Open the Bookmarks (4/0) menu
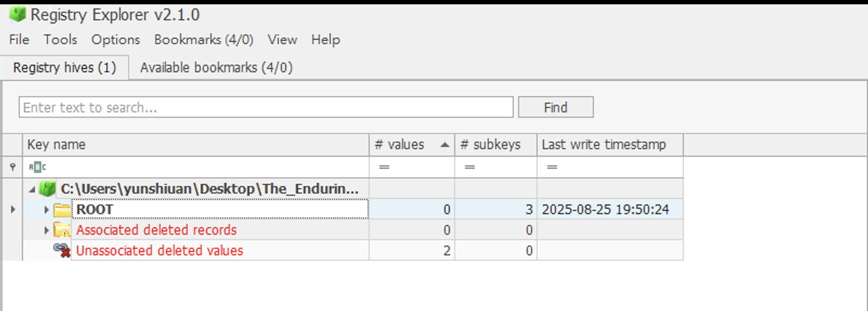This screenshot has height=311, width=868. pos(203,40)
